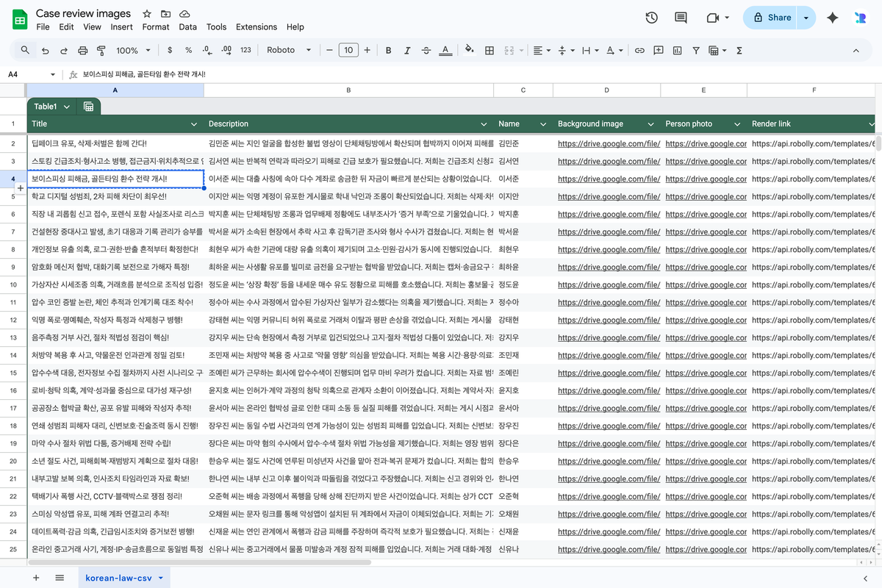This screenshot has width=882, height=588.
Task: Insert a comment using the comment icon
Action: pos(658,50)
